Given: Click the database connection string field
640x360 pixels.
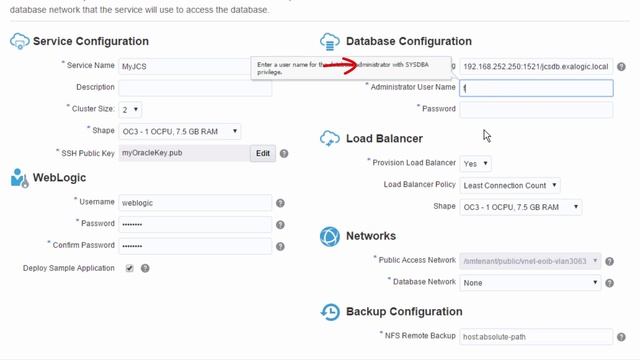Looking at the screenshot, I should click(x=536, y=67).
